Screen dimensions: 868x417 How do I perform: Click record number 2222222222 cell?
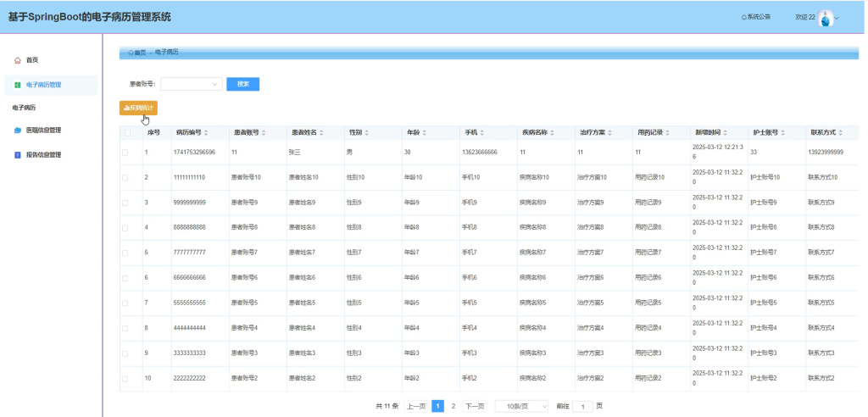click(x=189, y=379)
